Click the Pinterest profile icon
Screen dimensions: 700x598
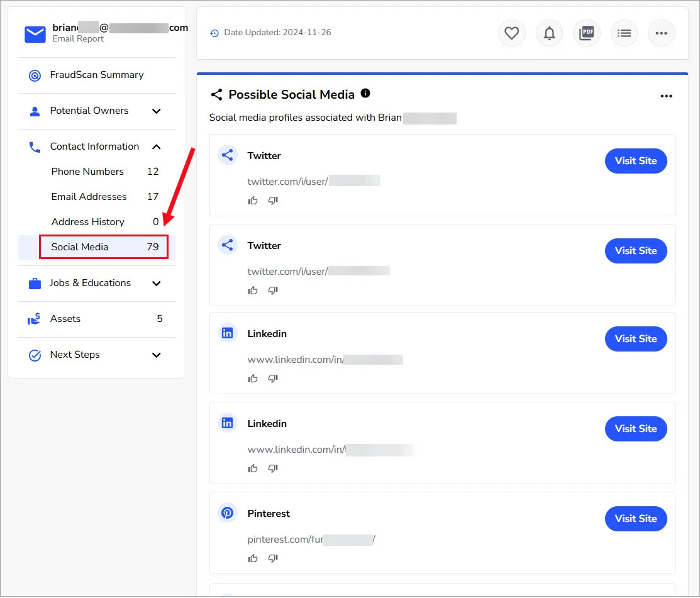pyautogui.click(x=227, y=512)
